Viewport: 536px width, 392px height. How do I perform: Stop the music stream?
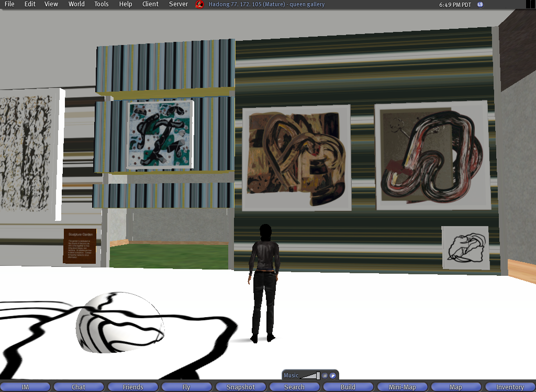pyautogui.click(x=325, y=376)
